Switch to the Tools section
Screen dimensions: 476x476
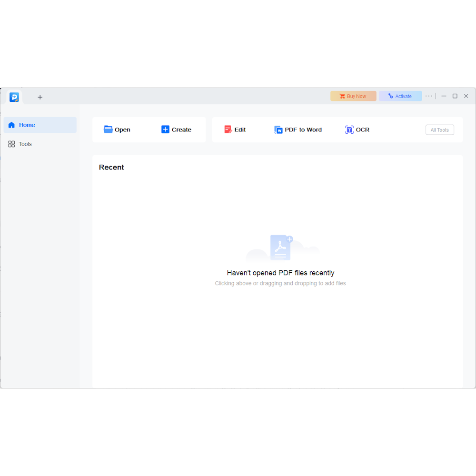(26, 144)
